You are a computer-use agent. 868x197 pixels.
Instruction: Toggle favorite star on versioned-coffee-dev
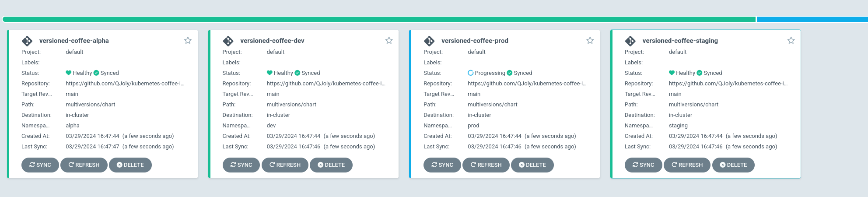[389, 41]
